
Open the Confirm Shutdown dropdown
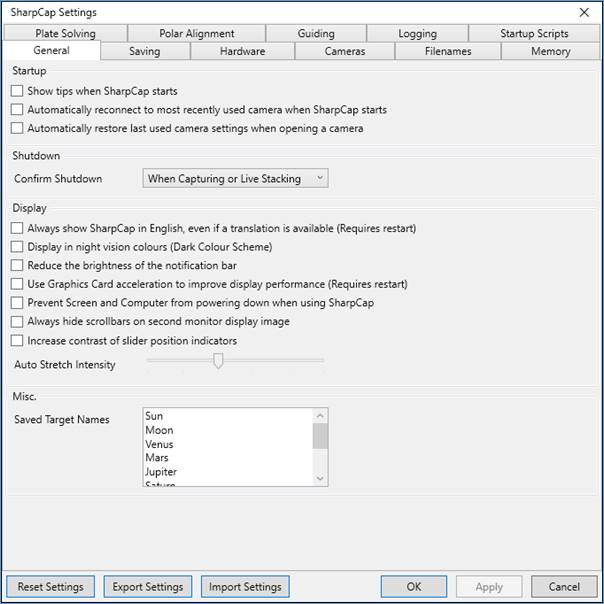coord(235,178)
